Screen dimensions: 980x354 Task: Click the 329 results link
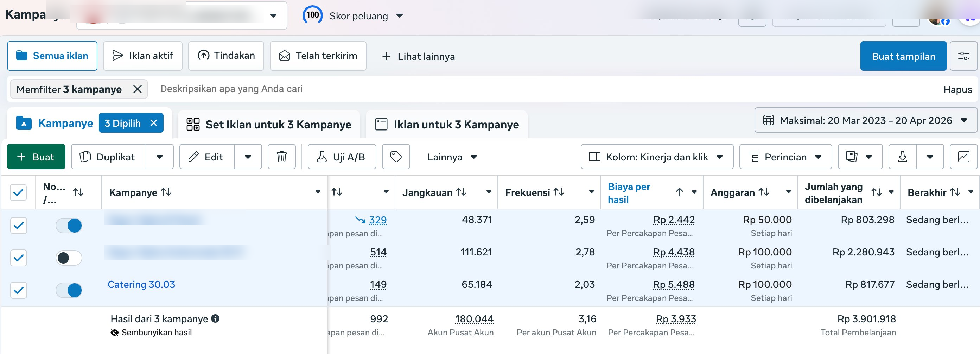point(378,220)
